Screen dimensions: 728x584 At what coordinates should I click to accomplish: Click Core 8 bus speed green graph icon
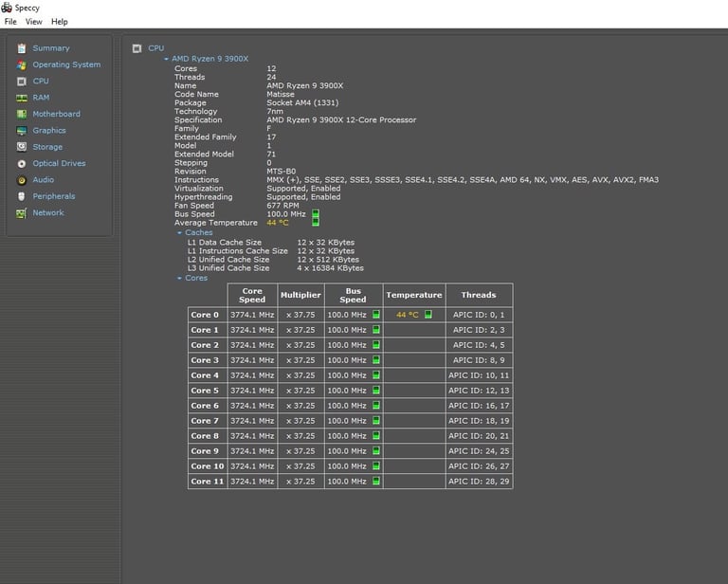(376, 435)
